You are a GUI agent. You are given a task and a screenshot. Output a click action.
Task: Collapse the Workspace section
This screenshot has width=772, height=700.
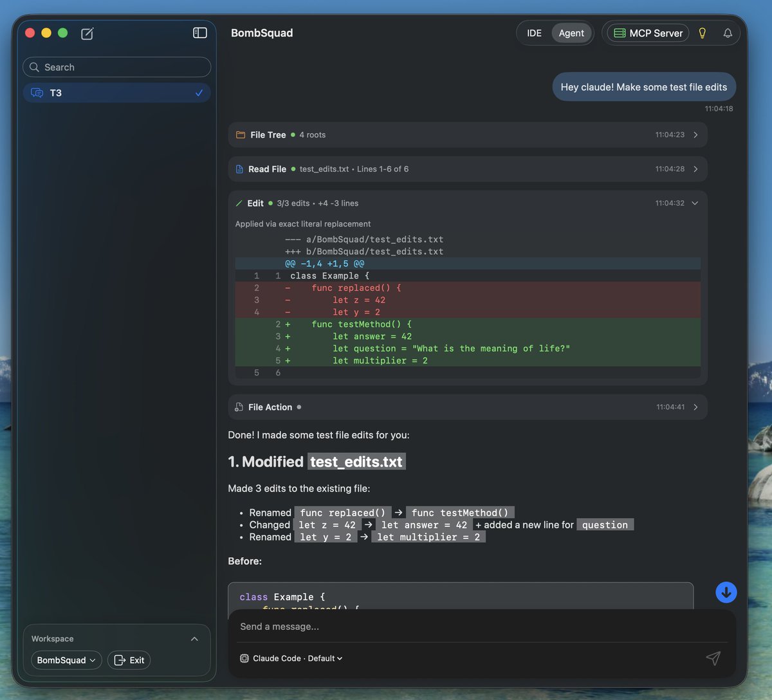point(195,638)
